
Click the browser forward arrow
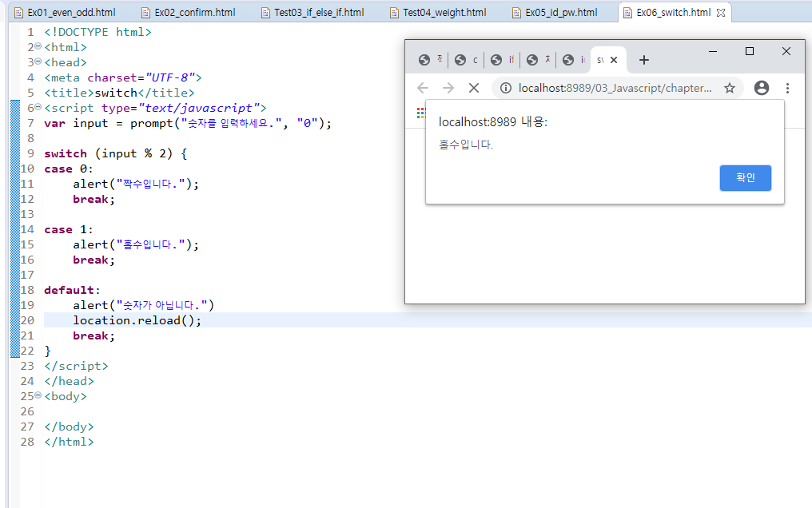[x=448, y=88]
